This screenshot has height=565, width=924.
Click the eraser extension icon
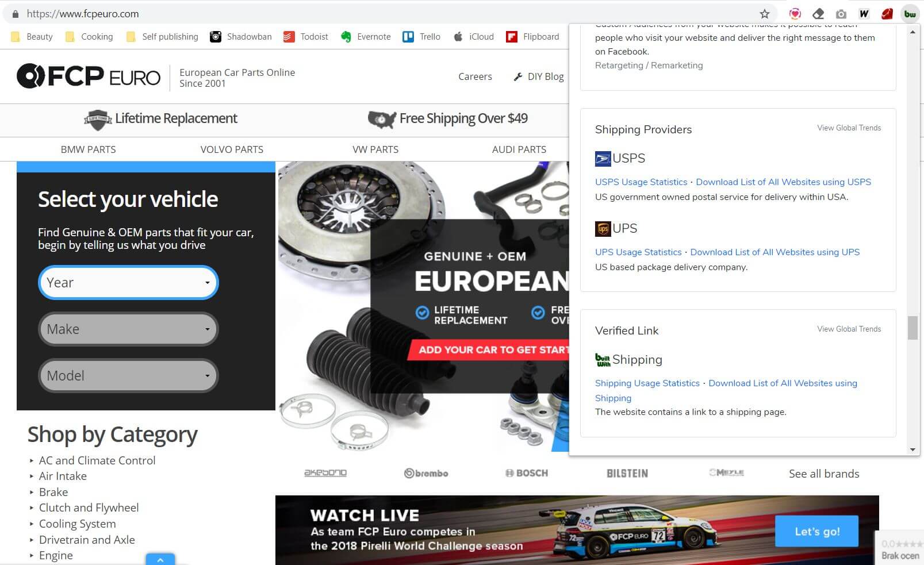pos(818,14)
